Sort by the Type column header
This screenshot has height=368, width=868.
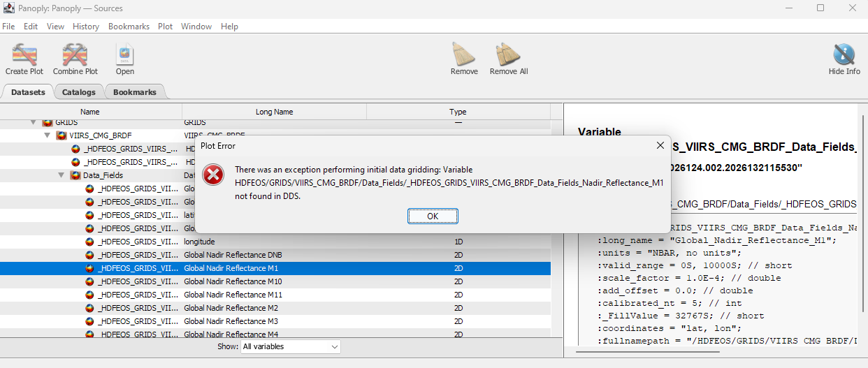coord(458,112)
